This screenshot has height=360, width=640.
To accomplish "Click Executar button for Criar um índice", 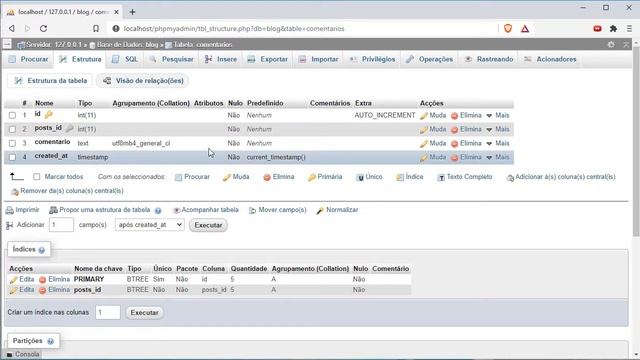I will coord(144,313).
